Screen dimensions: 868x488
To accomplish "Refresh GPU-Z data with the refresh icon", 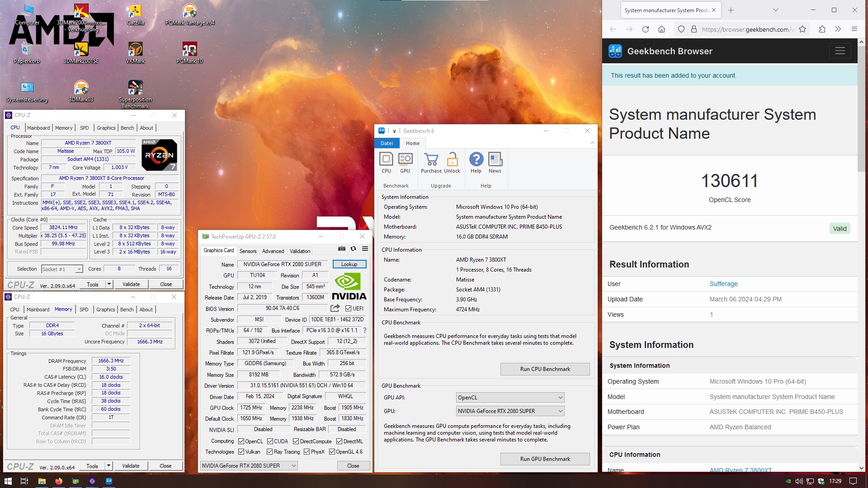I will click(x=354, y=249).
